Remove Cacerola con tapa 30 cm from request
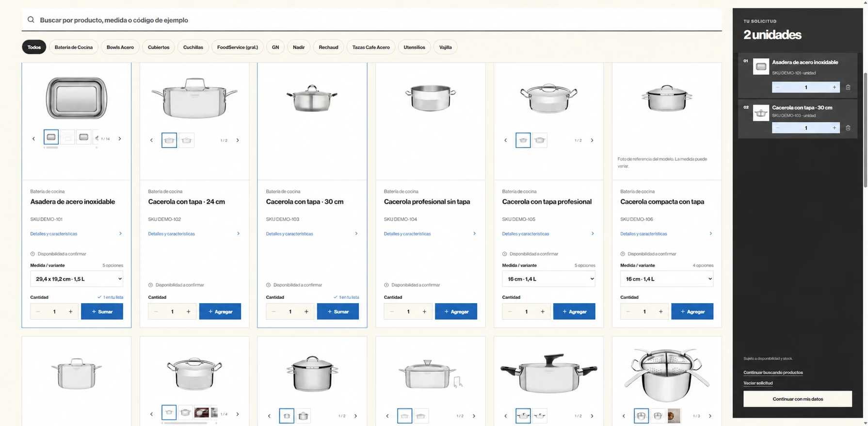868x426 pixels. 848,128
